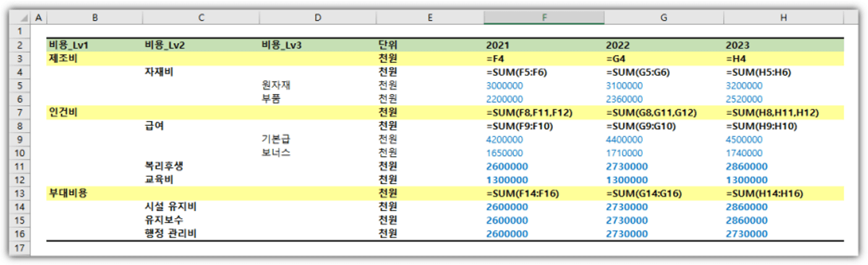Select the 급여 cell

point(202,126)
